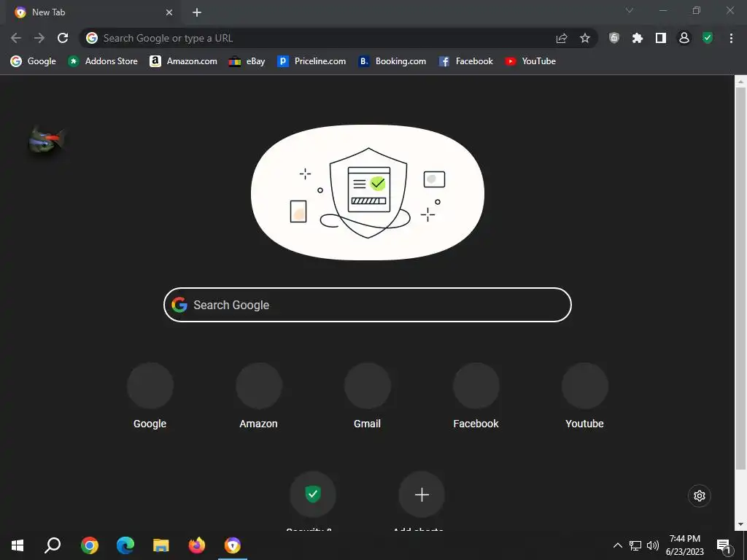Open the notification center icon
The width and height of the screenshot is (747, 560).
coord(724,545)
